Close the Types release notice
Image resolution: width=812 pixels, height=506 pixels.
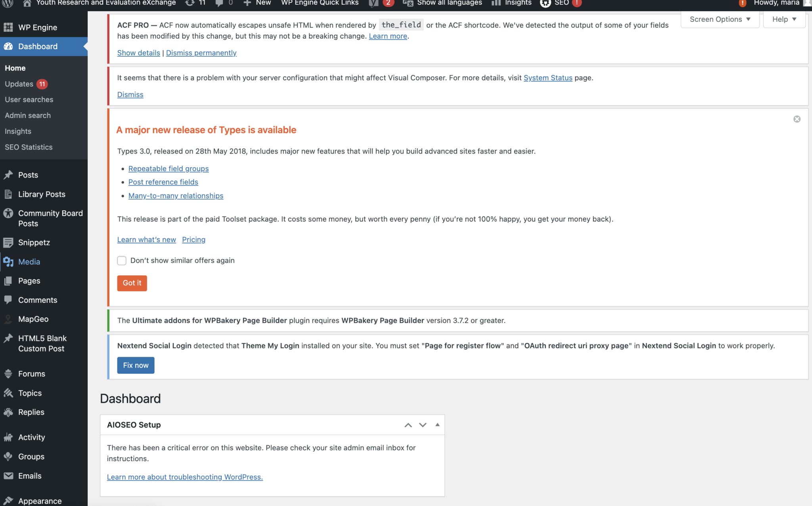[797, 119]
